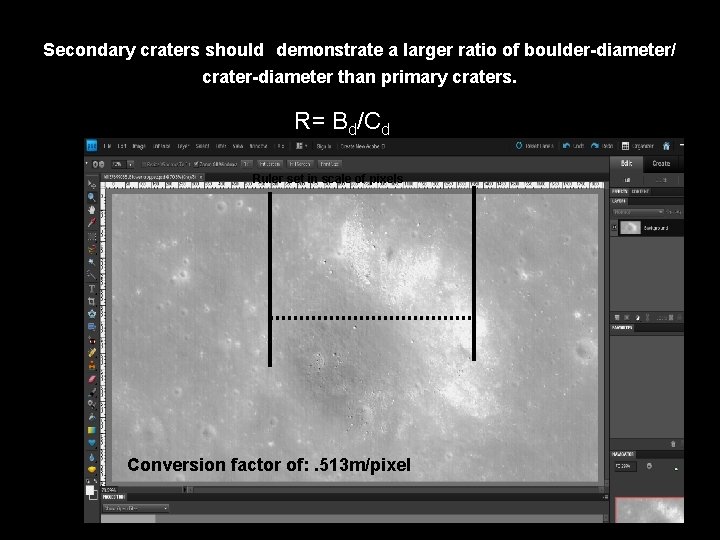Select the Red Eye Removal tool
Screen dimensions: 720x540
(91, 340)
